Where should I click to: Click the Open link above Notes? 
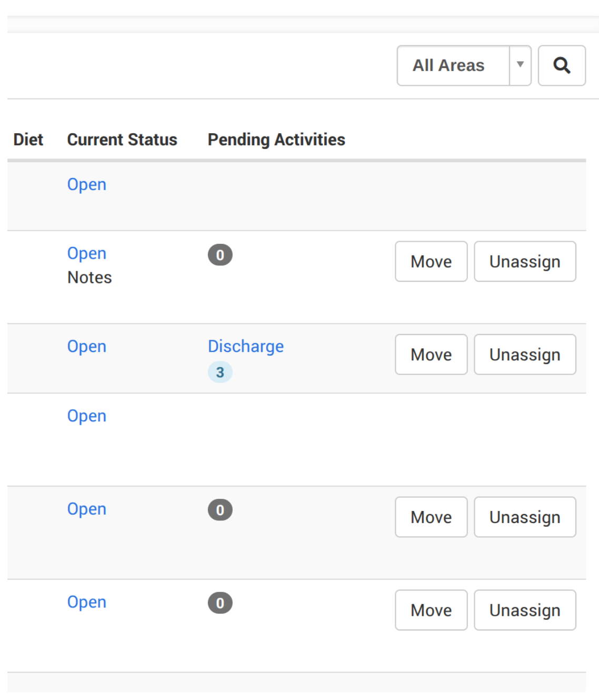click(87, 253)
